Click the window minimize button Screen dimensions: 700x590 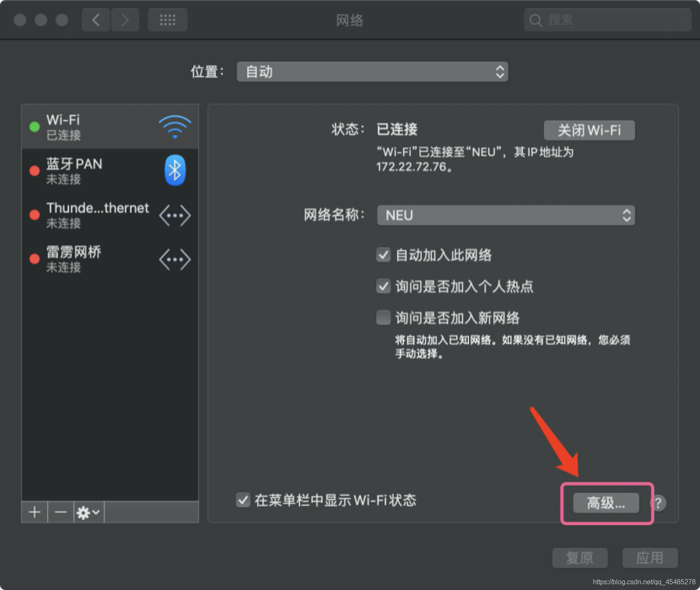pyautogui.click(x=41, y=20)
